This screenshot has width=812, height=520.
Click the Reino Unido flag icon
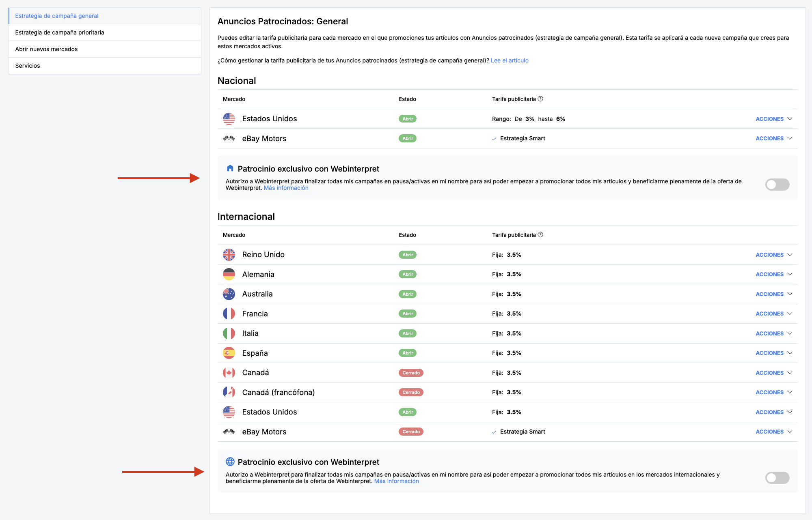[229, 255]
